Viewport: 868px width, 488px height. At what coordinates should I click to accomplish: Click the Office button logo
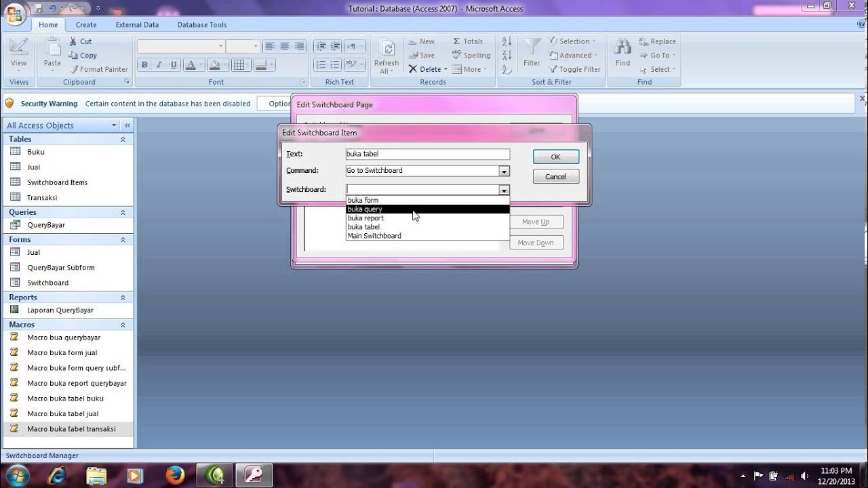tap(15, 12)
